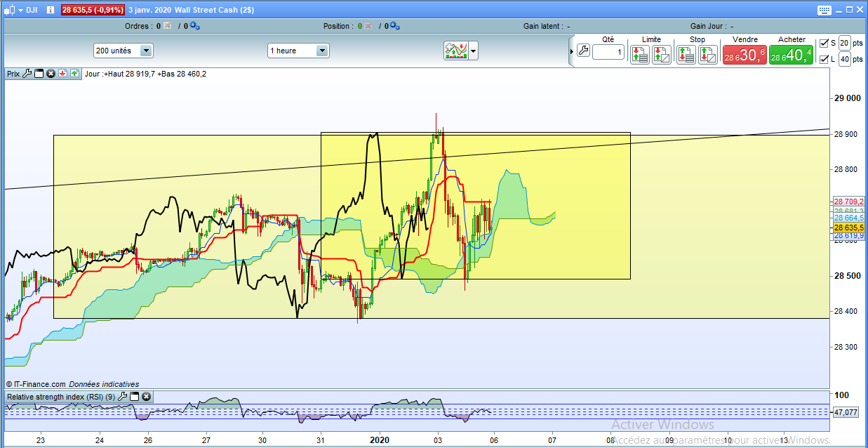Viewport: 868px width, 448px height.
Task: Close position with the Position X icon
Action: point(368,26)
